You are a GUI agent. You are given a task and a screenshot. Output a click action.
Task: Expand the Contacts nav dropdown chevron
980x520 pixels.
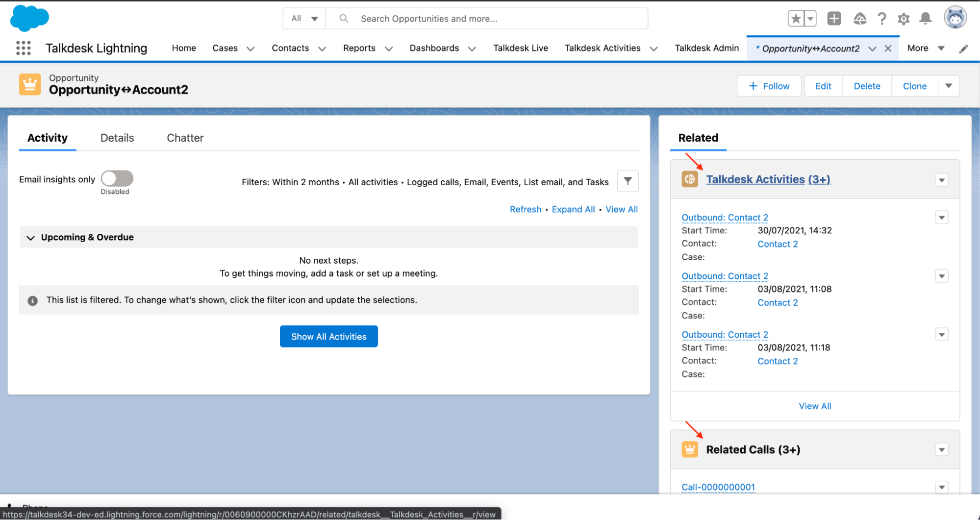point(322,49)
